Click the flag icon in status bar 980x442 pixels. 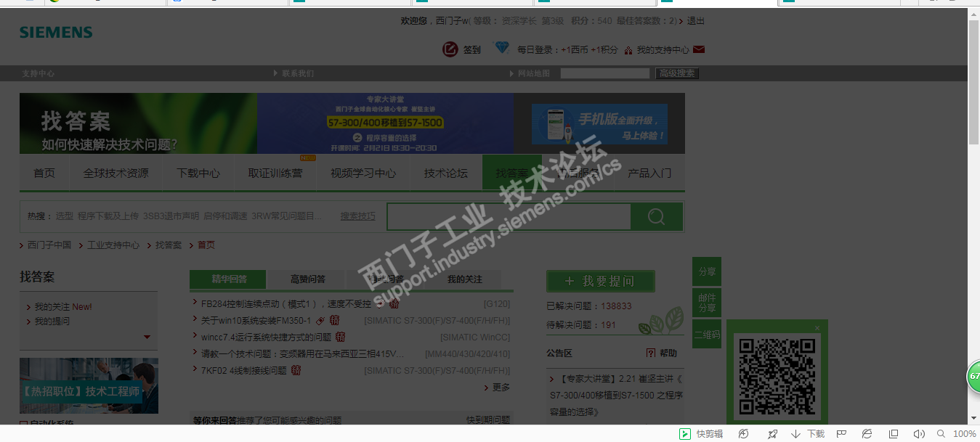841,434
